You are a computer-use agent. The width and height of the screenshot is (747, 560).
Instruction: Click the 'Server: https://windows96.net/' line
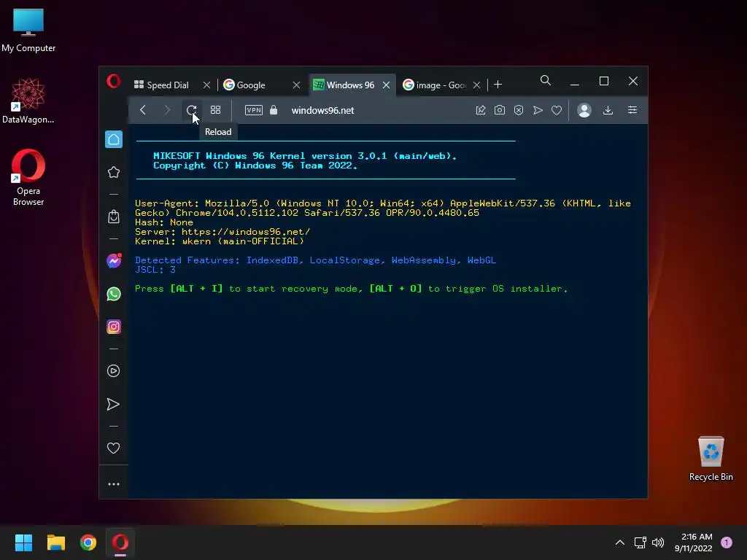[222, 232]
